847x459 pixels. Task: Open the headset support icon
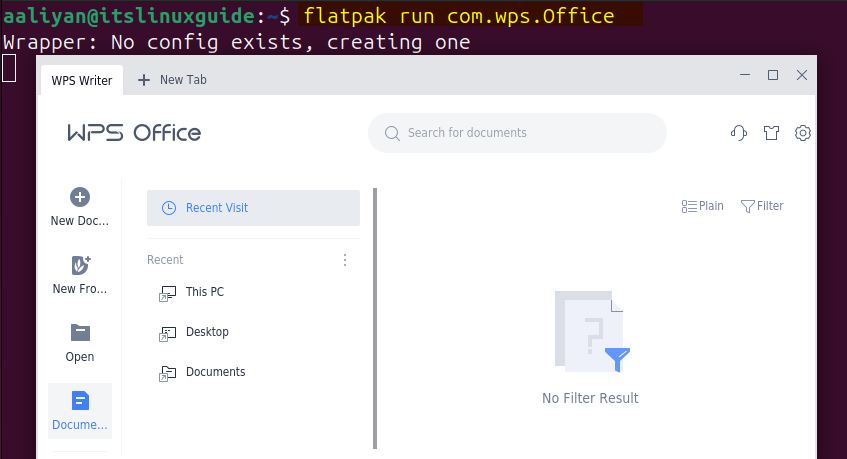coord(738,133)
